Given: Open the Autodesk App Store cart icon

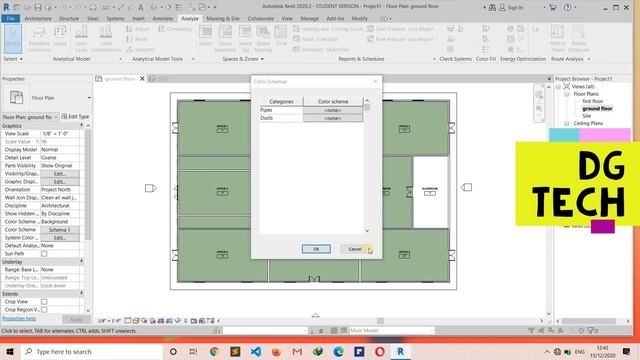Looking at the screenshot, I should click(553, 7).
